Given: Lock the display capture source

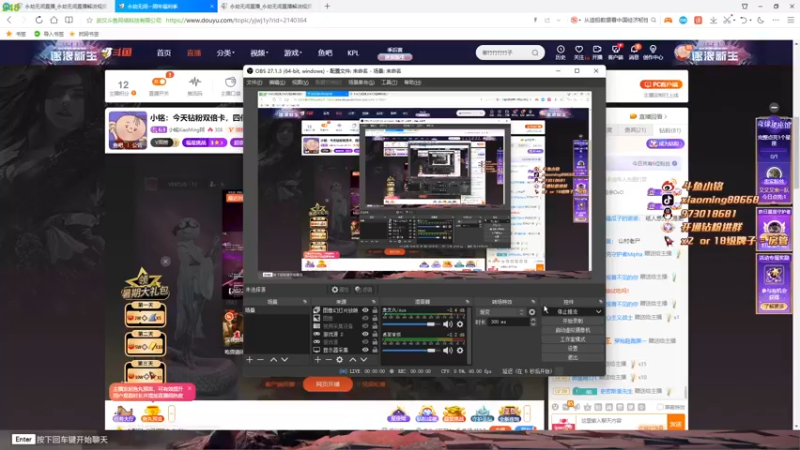Looking at the screenshot, I should coord(375,350).
